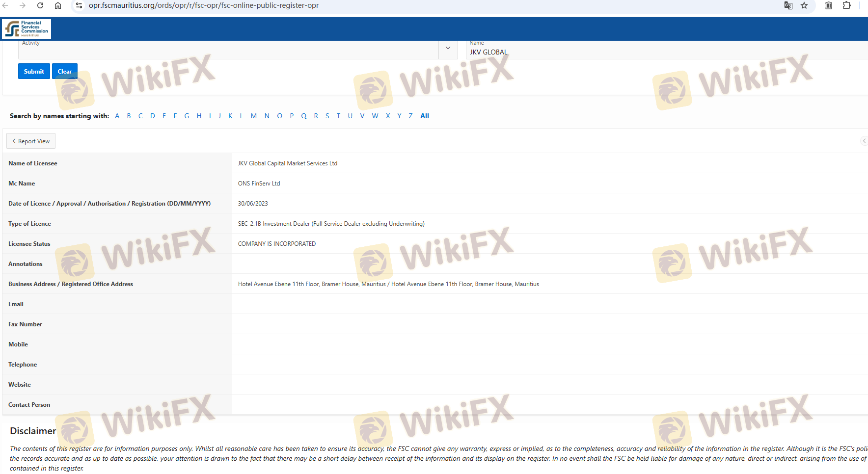The height and width of the screenshot is (474, 868).
Task: Filter names starting with V
Action: pos(362,116)
